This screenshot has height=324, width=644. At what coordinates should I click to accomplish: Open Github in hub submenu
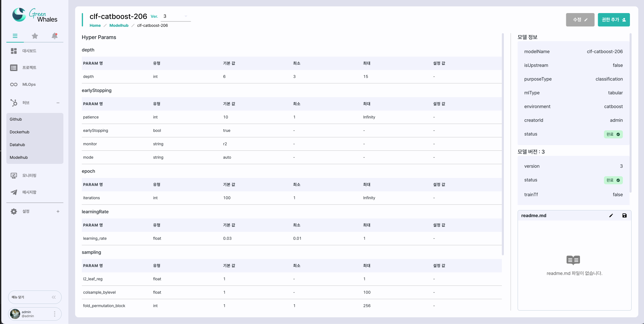click(x=16, y=119)
